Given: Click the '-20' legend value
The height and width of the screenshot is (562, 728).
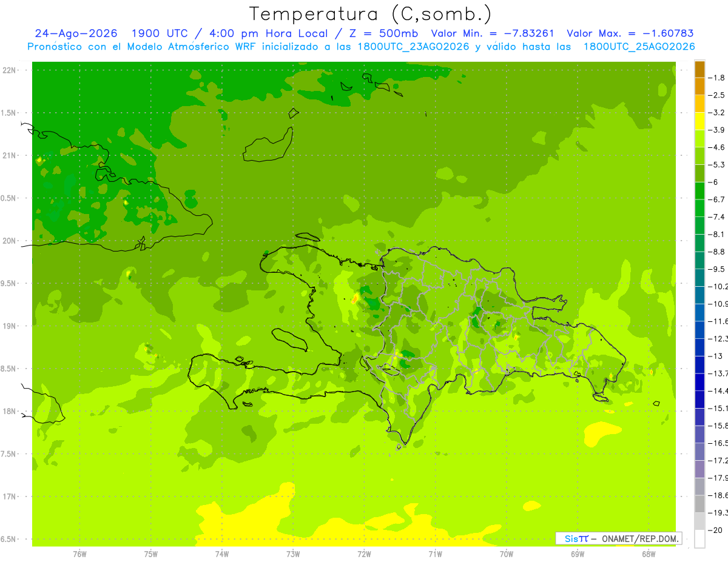Looking at the screenshot, I should (x=715, y=530).
